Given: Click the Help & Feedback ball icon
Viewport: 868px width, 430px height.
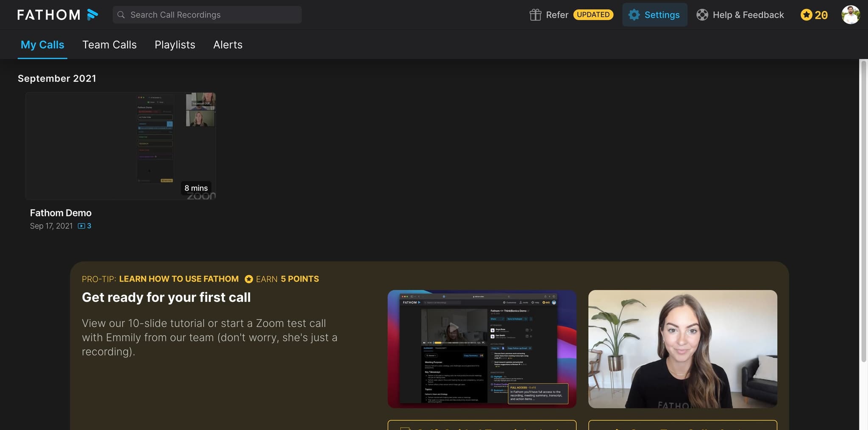Looking at the screenshot, I should 702,14.
